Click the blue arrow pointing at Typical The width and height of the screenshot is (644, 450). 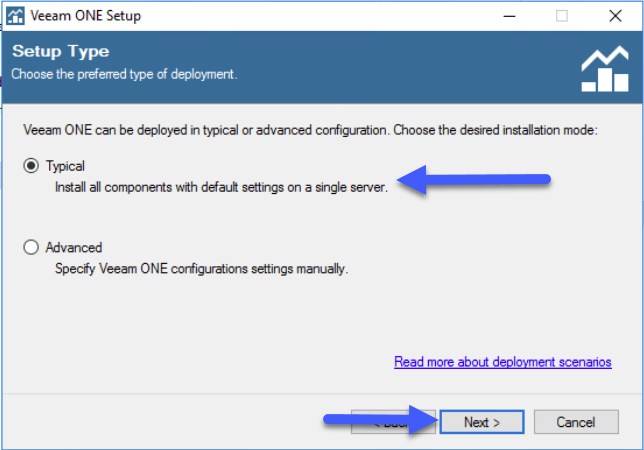[x=474, y=179]
